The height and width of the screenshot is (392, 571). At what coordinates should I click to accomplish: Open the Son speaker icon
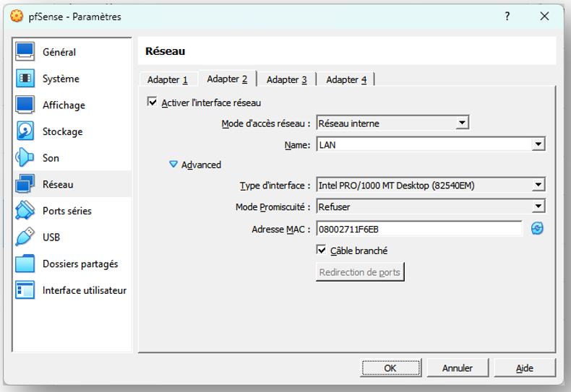coord(25,157)
